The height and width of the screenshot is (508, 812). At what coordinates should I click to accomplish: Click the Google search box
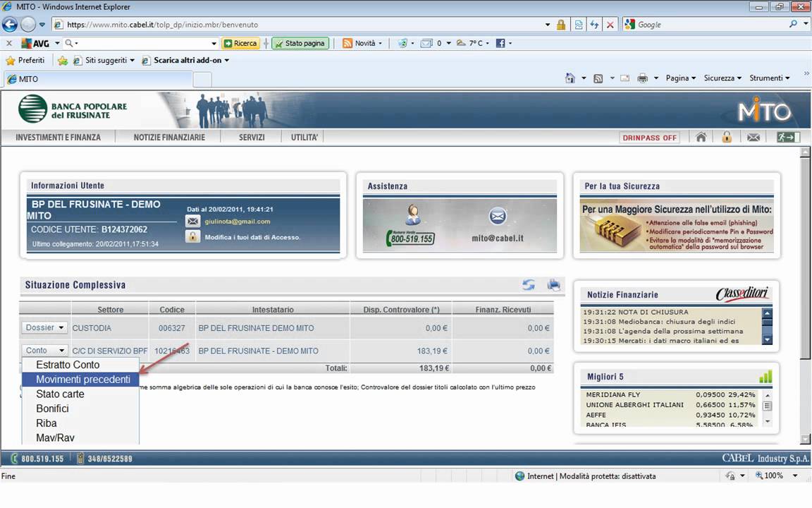coord(710,25)
